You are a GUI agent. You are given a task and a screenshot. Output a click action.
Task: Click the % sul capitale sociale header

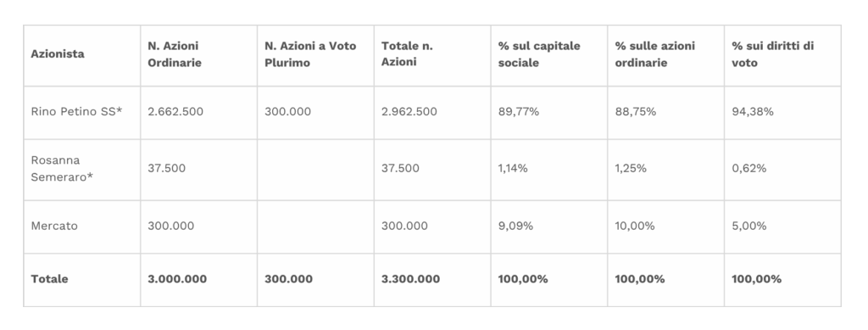click(x=539, y=54)
